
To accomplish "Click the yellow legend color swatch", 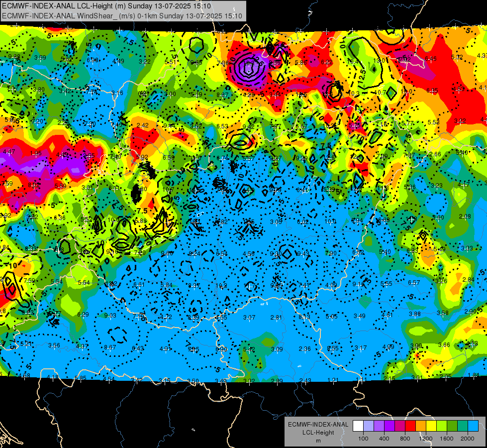I will [431, 426].
